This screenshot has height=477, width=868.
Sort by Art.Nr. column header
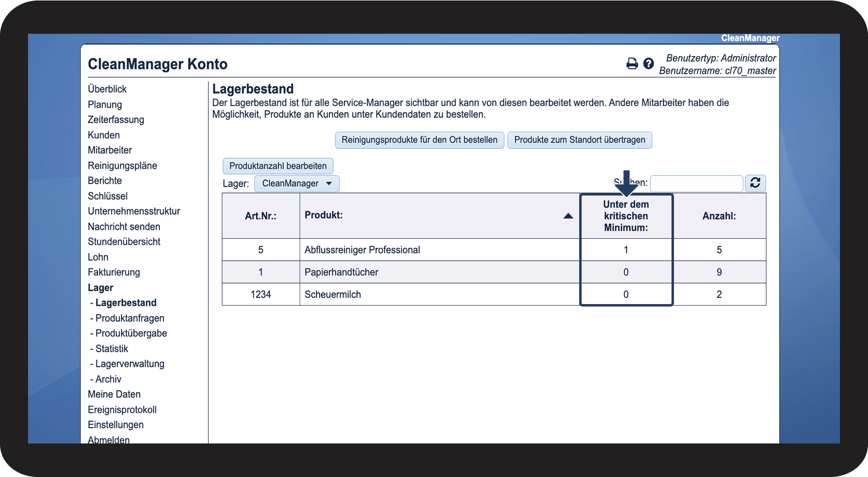[261, 216]
